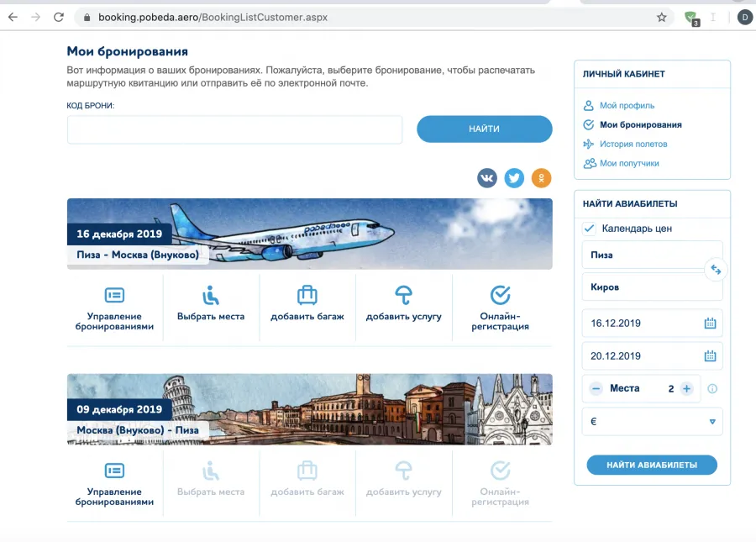Click the browser forward arrow
This screenshot has height=542, width=756.
pyautogui.click(x=35, y=18)
